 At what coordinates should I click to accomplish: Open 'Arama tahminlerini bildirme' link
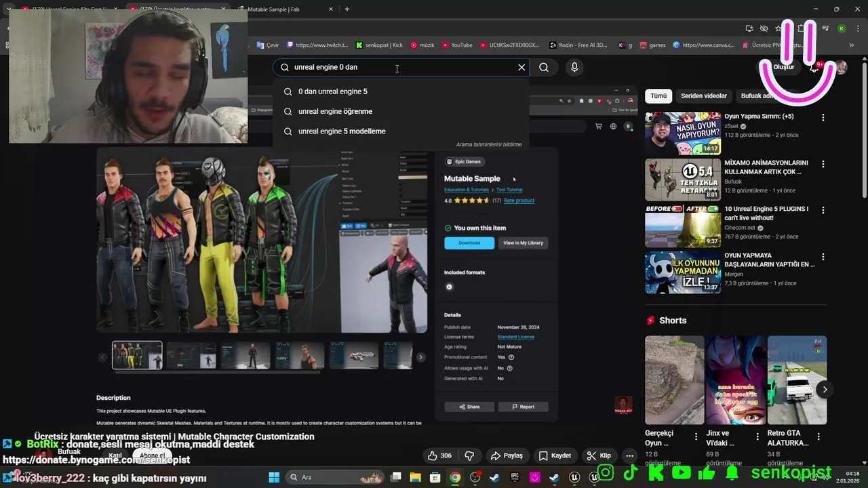click(489, 144)
